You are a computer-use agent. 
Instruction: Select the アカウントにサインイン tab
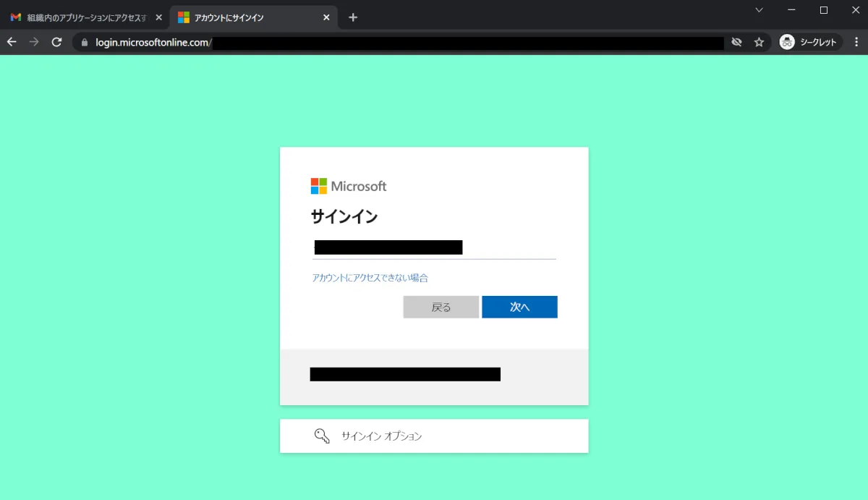pyautogui.click(x=254, y=17)
